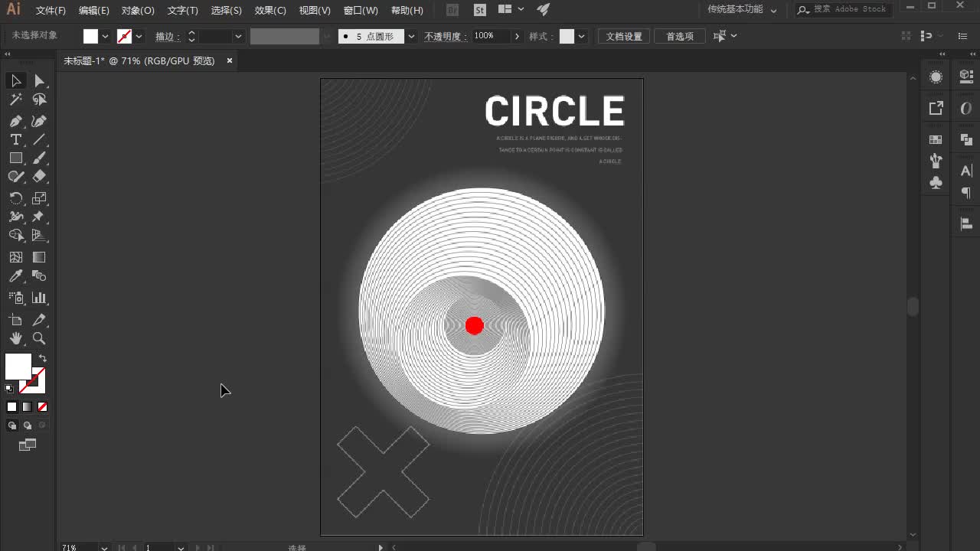
Task: Activate the Zoom magnifier tool
Action: [39, 338]
